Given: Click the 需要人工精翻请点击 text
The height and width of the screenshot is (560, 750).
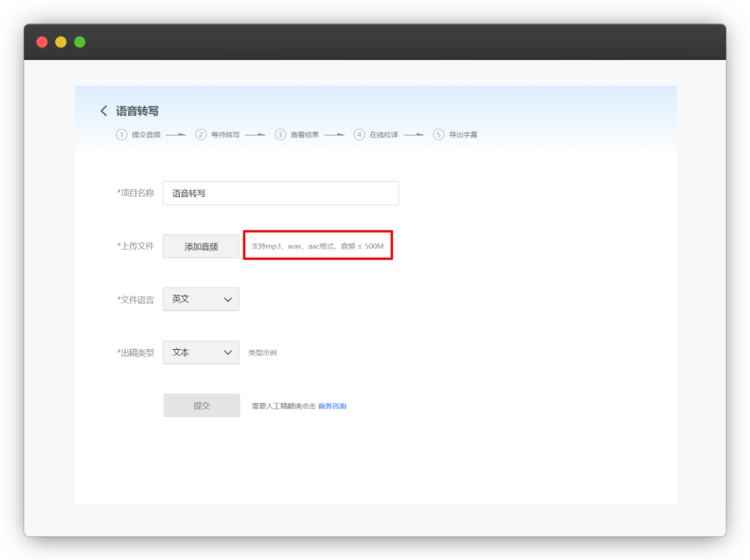Looking at the screenshot, I should (283, 406).
